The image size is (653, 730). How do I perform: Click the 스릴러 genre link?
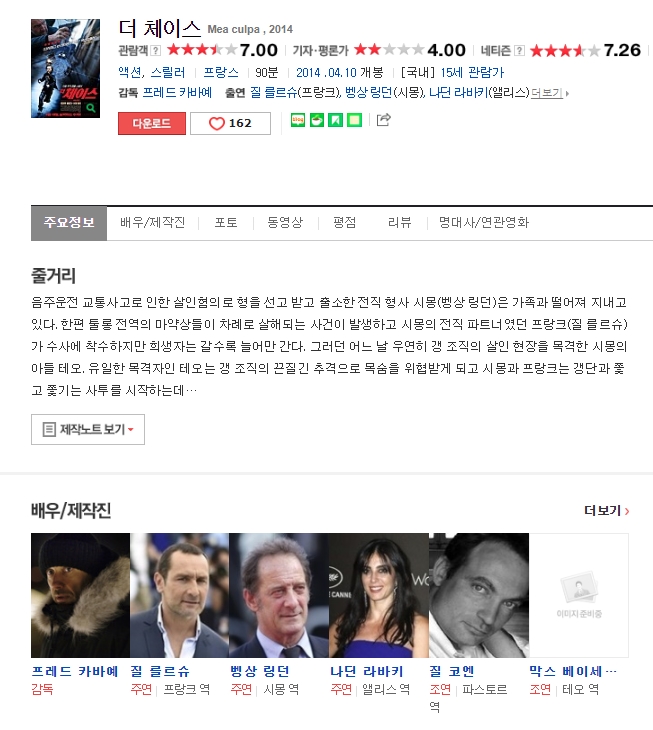coord(168,73)
